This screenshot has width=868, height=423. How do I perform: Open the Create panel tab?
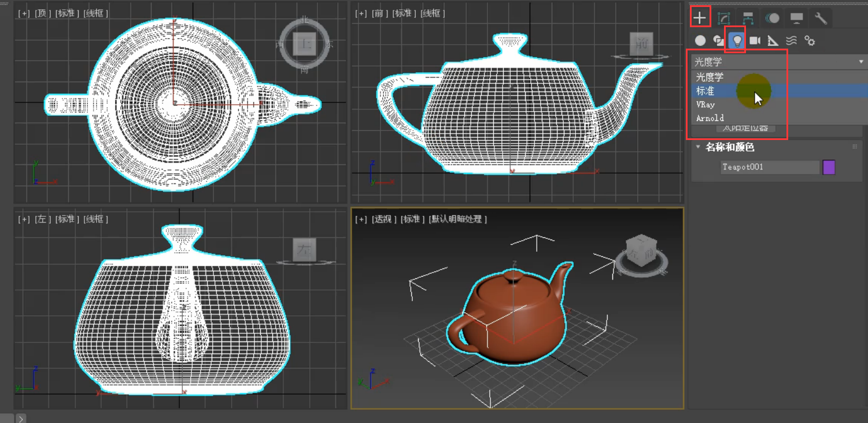(x=700, y=16)
